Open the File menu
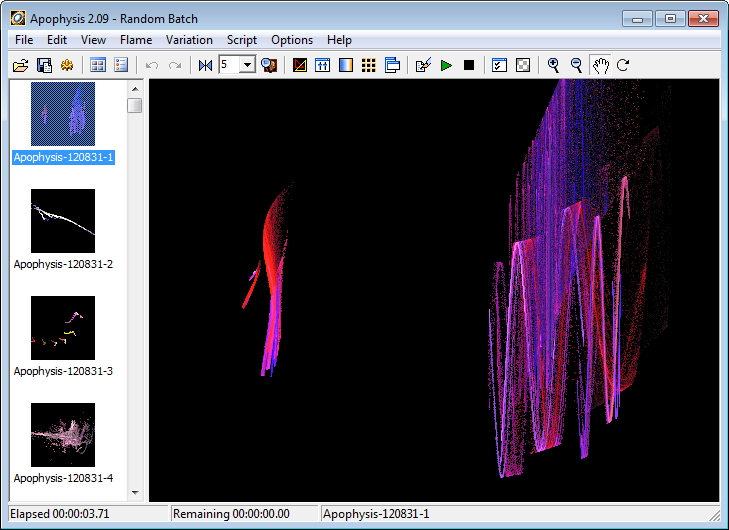 pyautogui.click(x=24, y=40)
